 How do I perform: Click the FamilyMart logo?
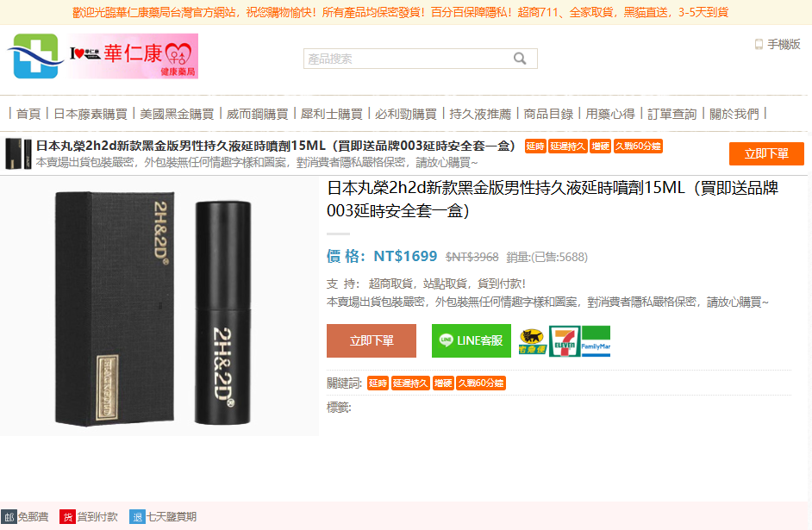point(596,341)
